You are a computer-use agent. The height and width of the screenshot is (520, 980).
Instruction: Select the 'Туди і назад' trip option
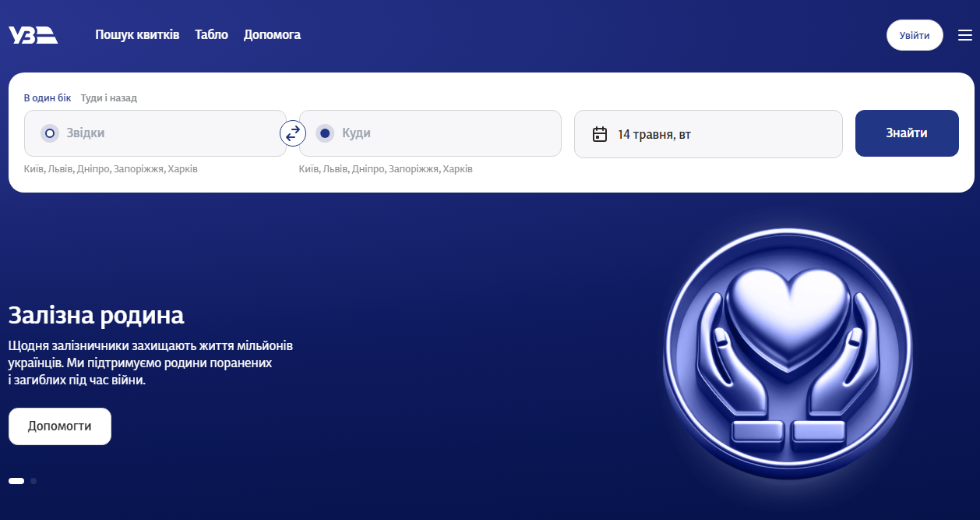coord(108,97)
